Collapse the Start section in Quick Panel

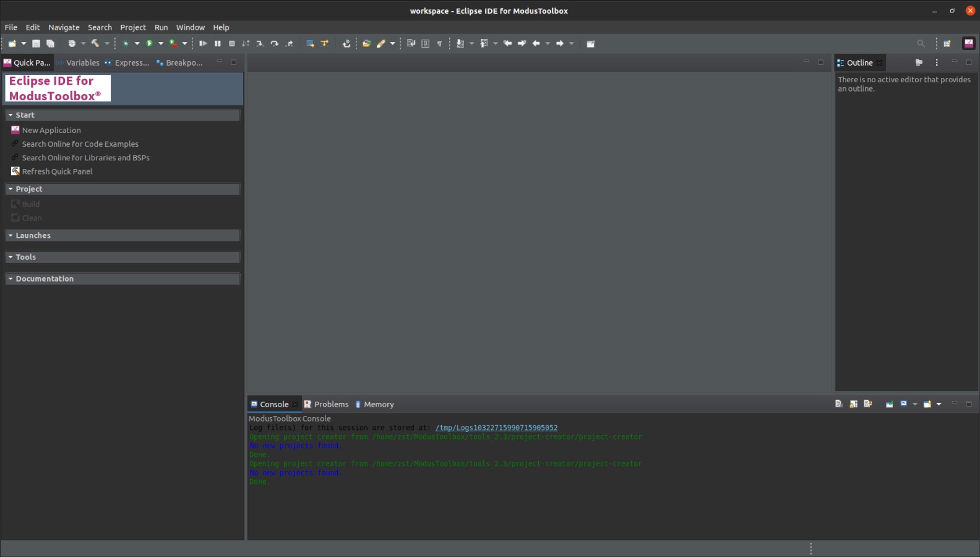11,115
